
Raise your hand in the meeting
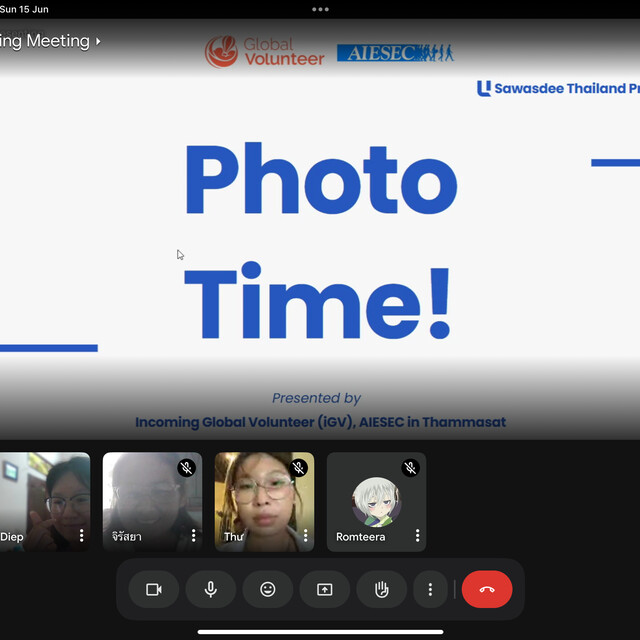[381, 590]
